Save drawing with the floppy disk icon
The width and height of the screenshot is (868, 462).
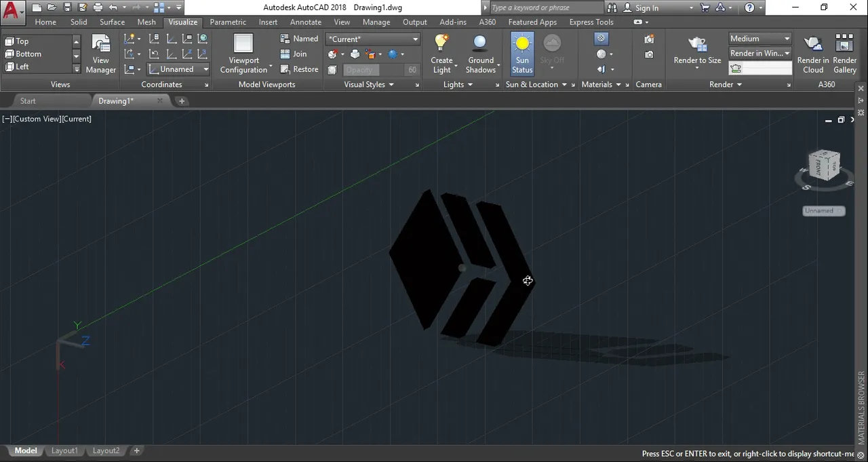click(66, 7)
